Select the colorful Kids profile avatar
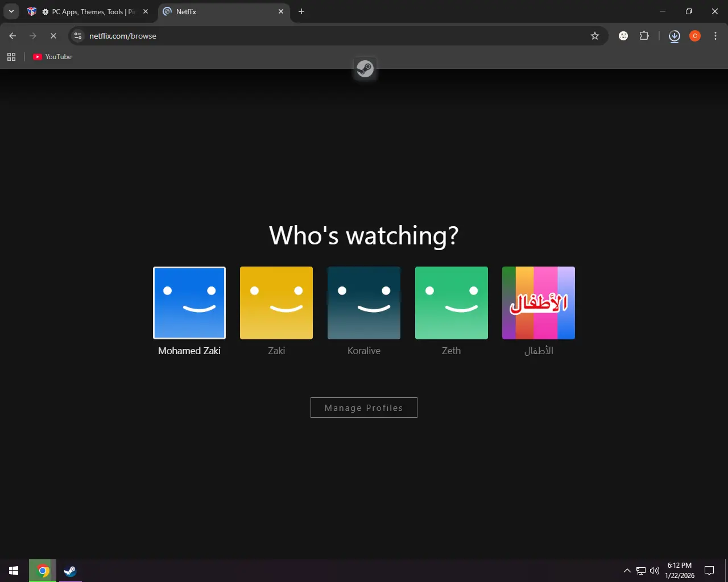 click(539, 303)
